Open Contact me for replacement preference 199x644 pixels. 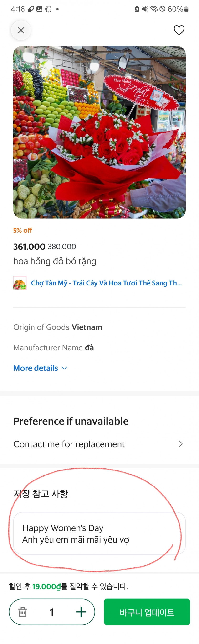(x=69, y=444)
